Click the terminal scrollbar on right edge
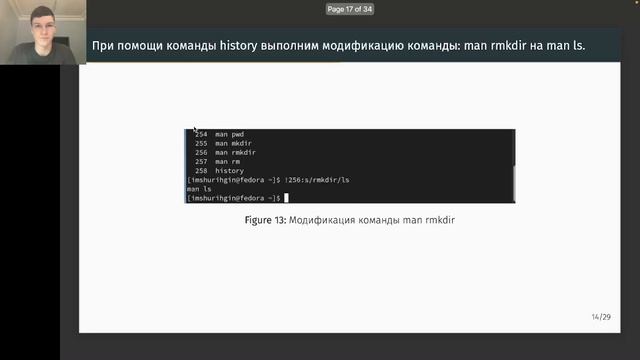640x360 pixels. (514, 182)
